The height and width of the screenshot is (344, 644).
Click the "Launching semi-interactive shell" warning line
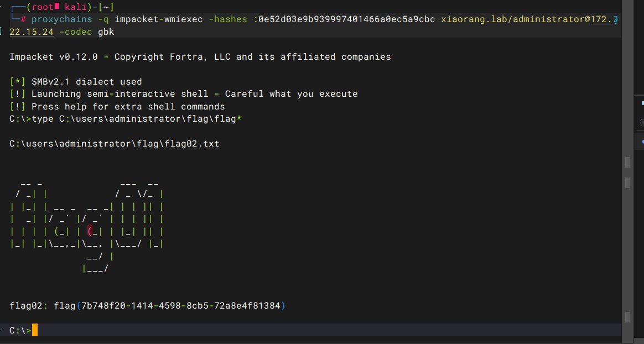pyautogui.click(x=184, y=94)
